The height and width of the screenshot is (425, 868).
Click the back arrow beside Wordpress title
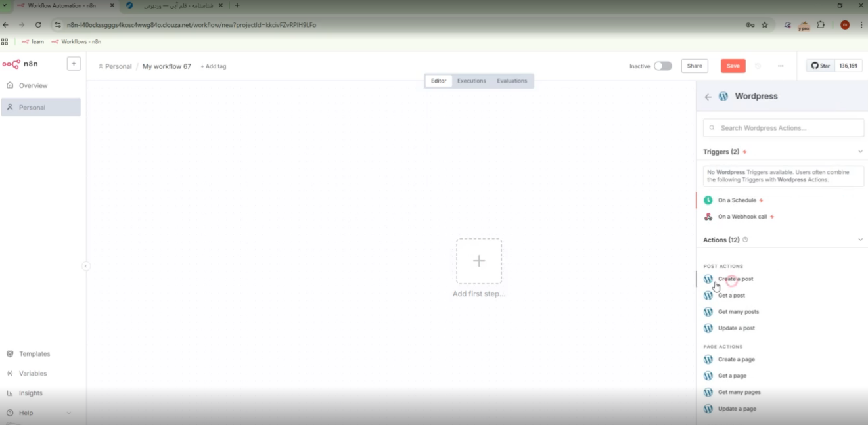point(708,97)
